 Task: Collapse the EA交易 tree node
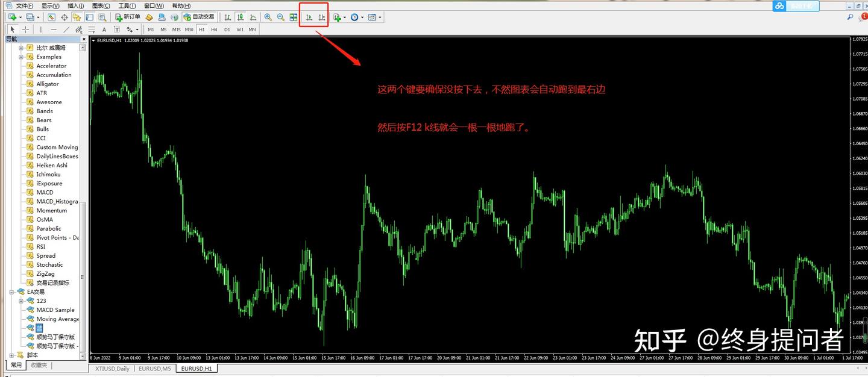click(11, 291)
